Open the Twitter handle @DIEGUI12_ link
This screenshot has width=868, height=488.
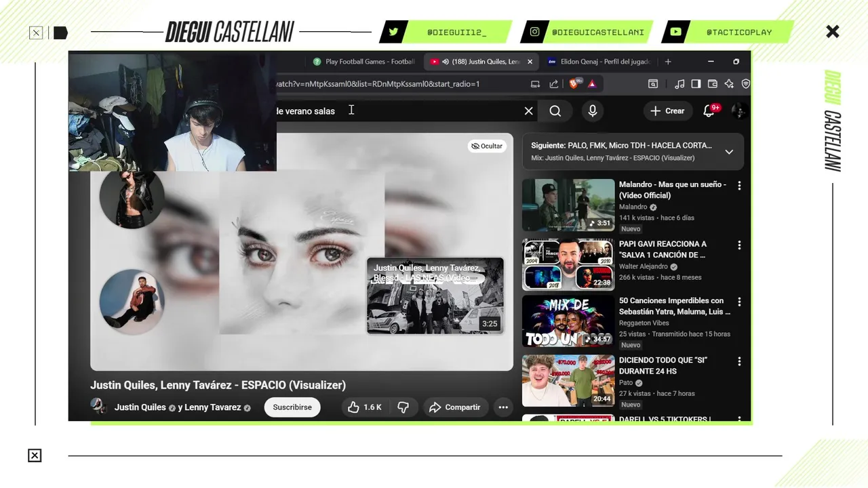(x=457, y=32)
